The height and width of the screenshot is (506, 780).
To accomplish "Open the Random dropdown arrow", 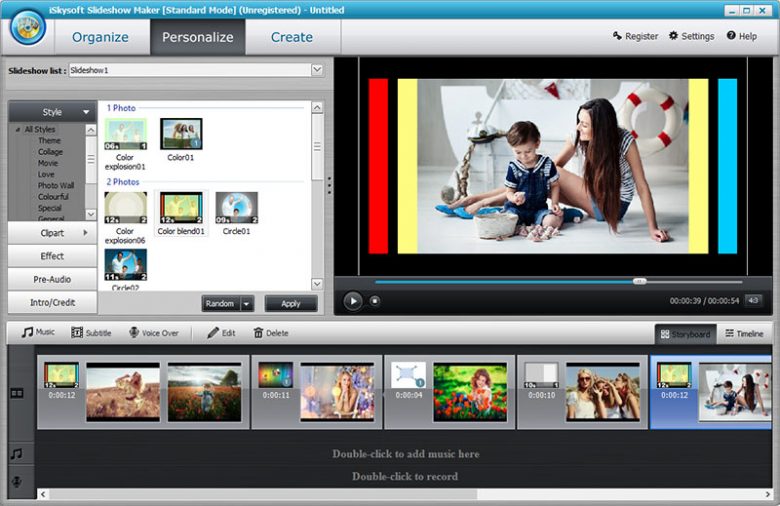I will tap(246, 304).
